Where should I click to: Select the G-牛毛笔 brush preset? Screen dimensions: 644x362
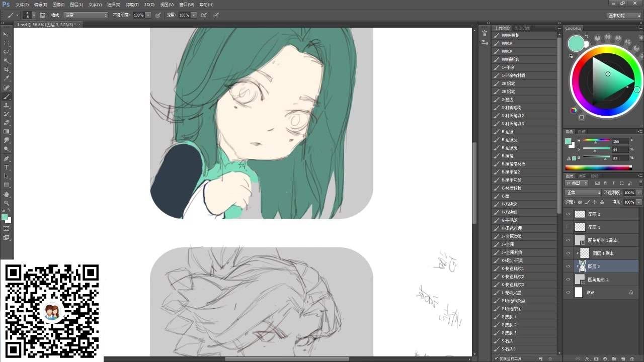pyautogui.click(x=525, y=220)
